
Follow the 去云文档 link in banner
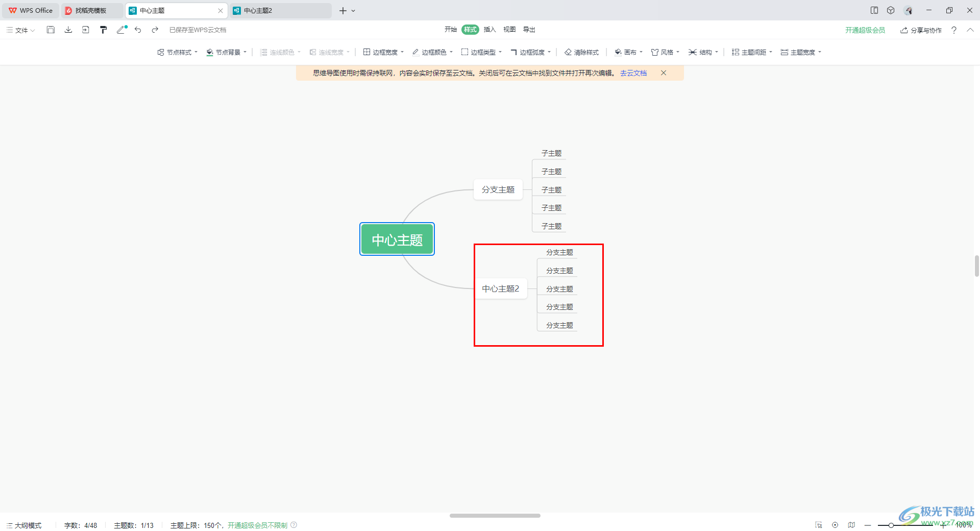click(x=633, y=73)
